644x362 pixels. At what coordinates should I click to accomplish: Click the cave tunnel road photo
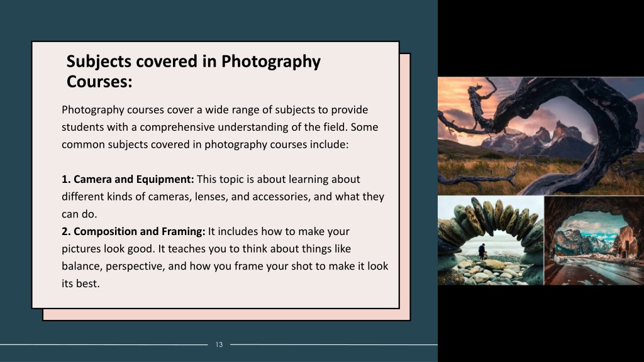click(x=594, y=241)
